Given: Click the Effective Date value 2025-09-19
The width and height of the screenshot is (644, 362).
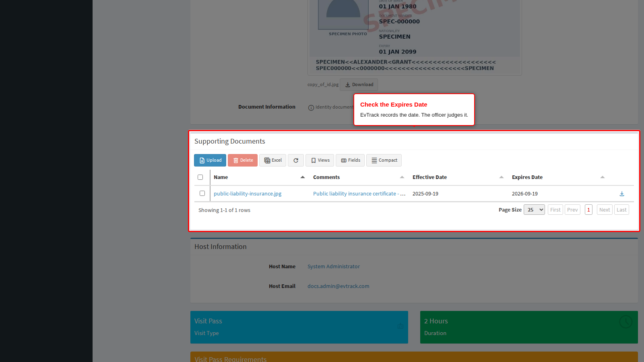Looking at the screenshot, I should point(425,193).
